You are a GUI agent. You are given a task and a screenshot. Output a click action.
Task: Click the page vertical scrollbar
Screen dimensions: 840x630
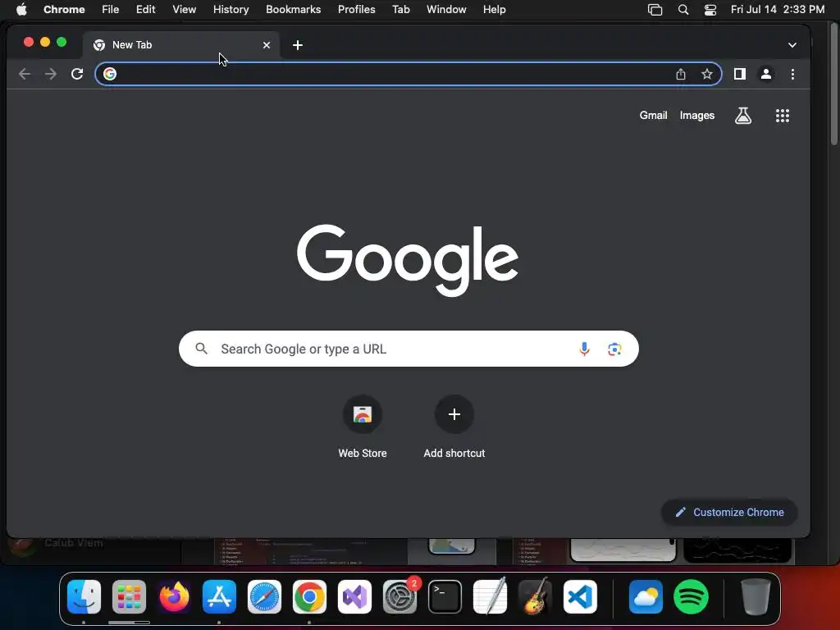coord(834,85)
